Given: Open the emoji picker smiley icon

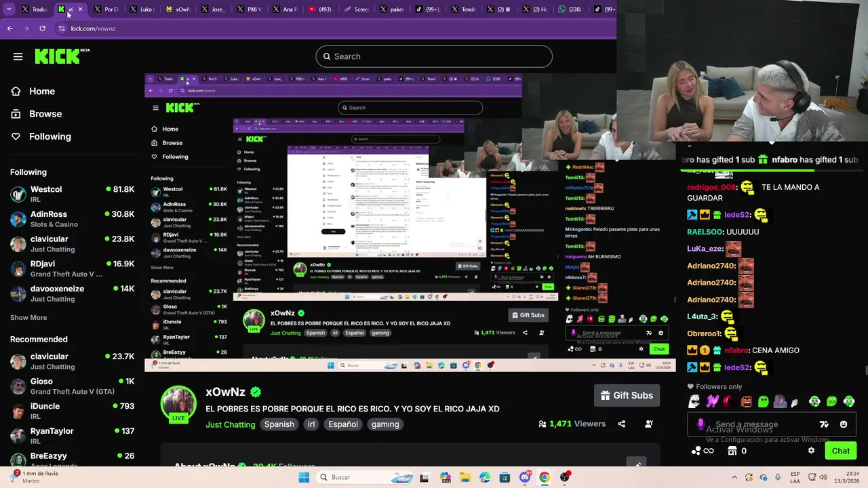Looking at the screenshot, I should (844, 424).
